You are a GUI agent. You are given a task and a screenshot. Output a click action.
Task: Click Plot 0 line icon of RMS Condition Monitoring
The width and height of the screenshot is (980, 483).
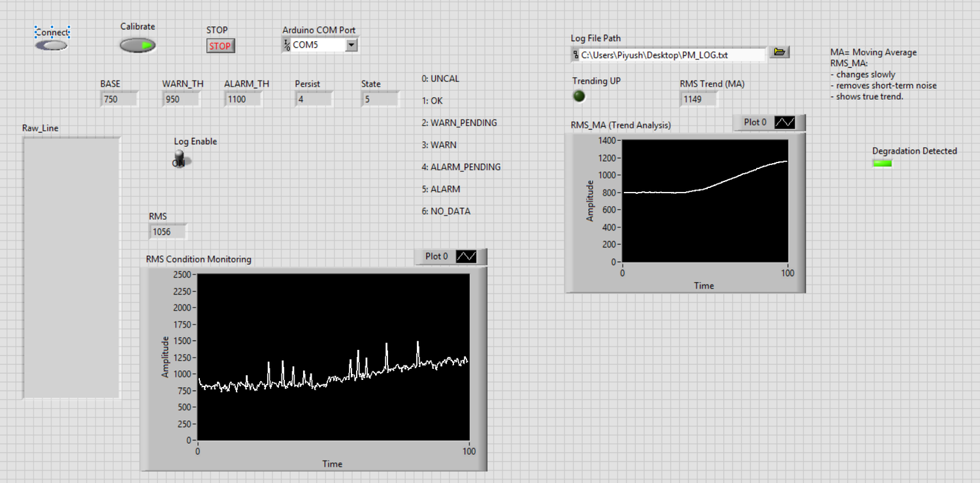pyautogui.click(x=466, y=257)
